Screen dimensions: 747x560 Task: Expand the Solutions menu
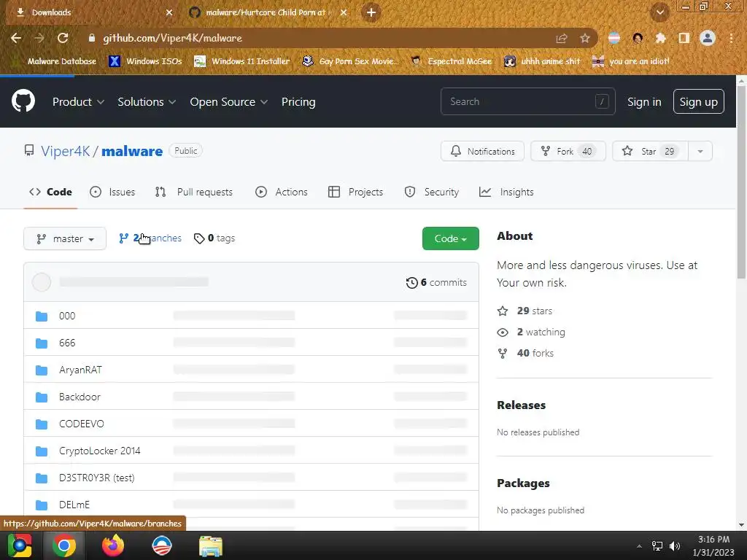[x=147, y=101]
